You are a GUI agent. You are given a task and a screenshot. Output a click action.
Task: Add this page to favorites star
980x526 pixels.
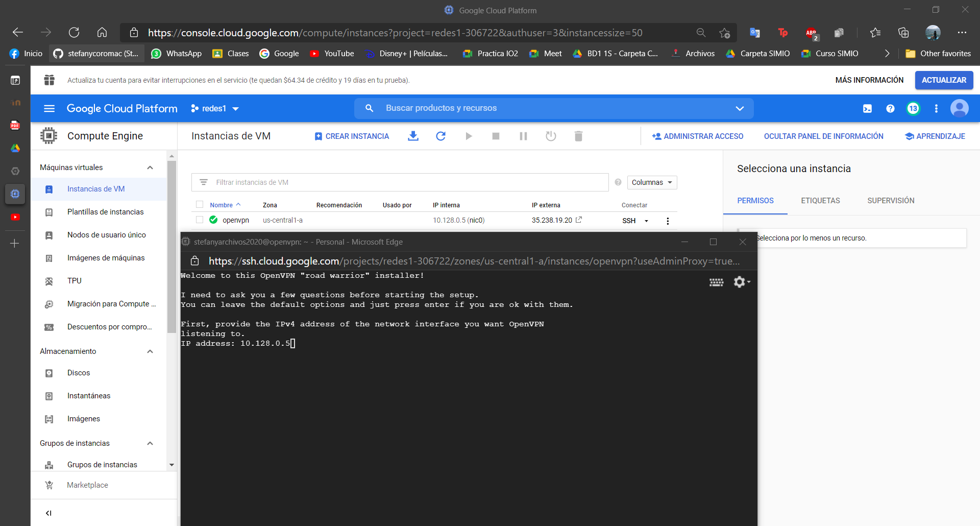pos(724,33)
